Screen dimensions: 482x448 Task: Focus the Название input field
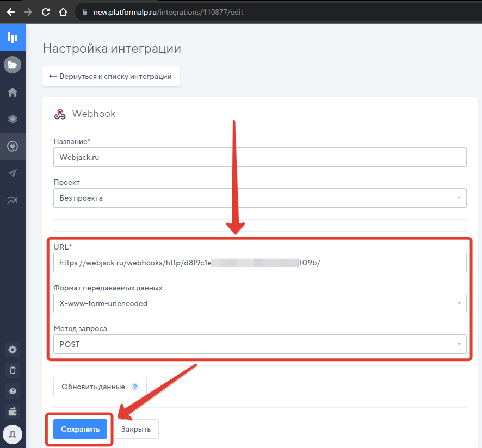point(259,157)
